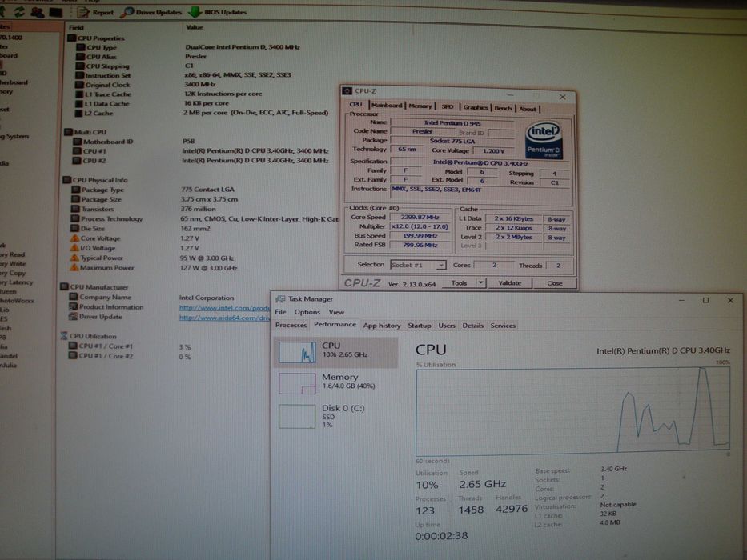The width and height of the screenshot is (747, 560).
Task: Open the intel.com product information link
Action: 224,308
